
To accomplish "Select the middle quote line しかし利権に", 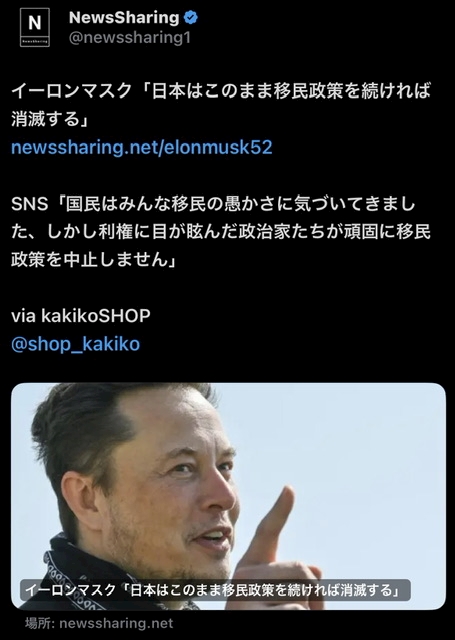I will click(x=221, y=232).
